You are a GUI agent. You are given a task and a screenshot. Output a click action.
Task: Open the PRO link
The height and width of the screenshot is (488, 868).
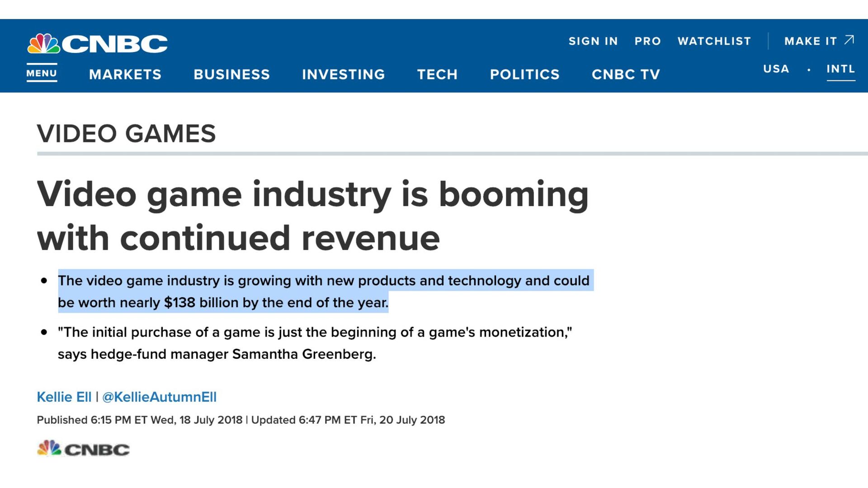tap(647, 41)
